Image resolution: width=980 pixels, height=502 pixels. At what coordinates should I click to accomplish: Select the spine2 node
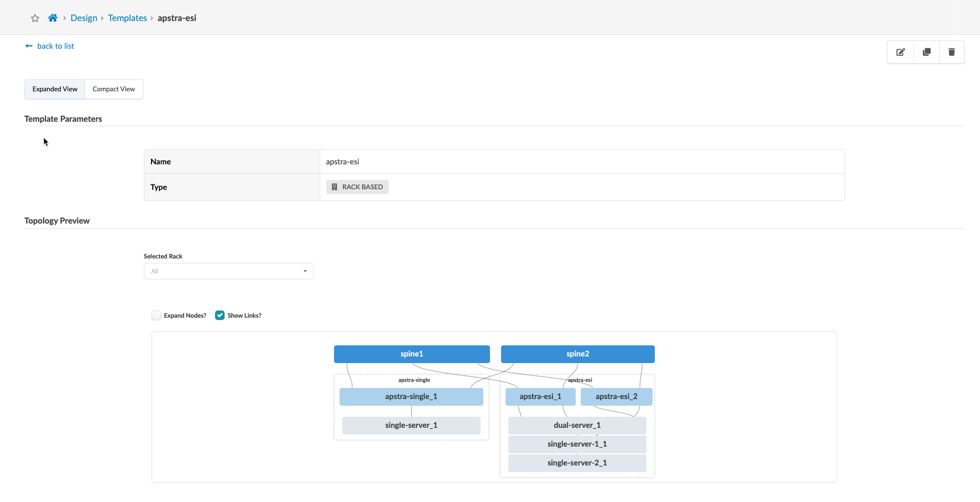tap(578, 354)
